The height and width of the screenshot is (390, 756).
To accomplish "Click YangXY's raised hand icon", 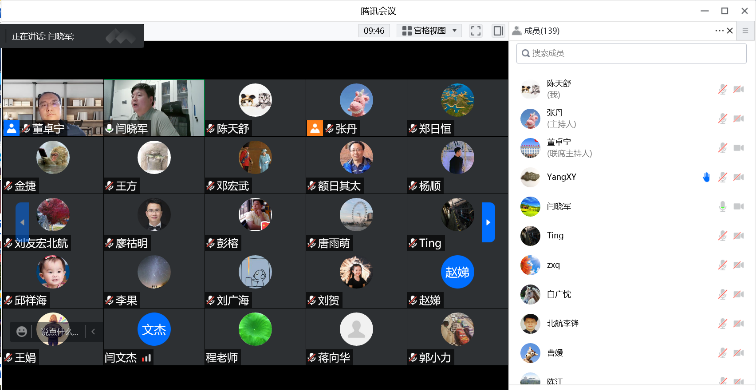I will (x=706, y=177).
